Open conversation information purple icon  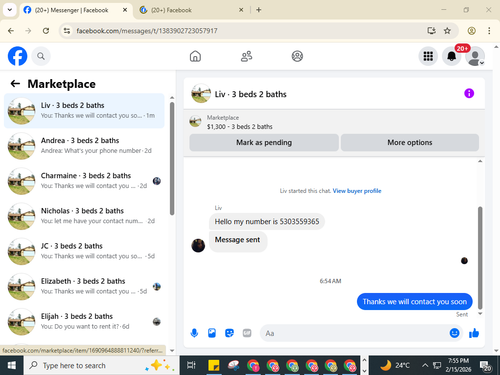click(x=469, y=93)
